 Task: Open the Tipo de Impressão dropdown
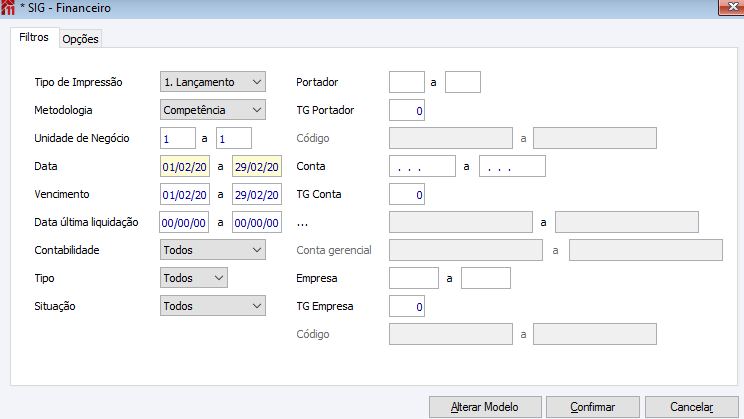[x=213, y=82]
